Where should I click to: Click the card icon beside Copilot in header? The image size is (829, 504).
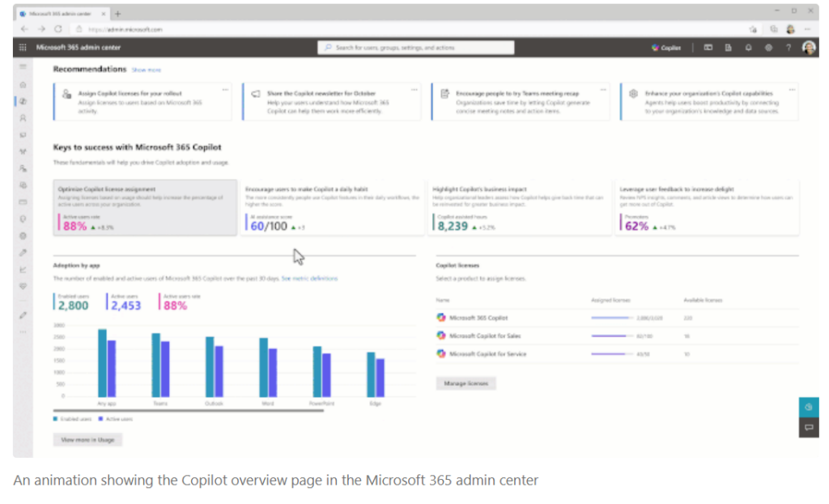click(708, 48)
